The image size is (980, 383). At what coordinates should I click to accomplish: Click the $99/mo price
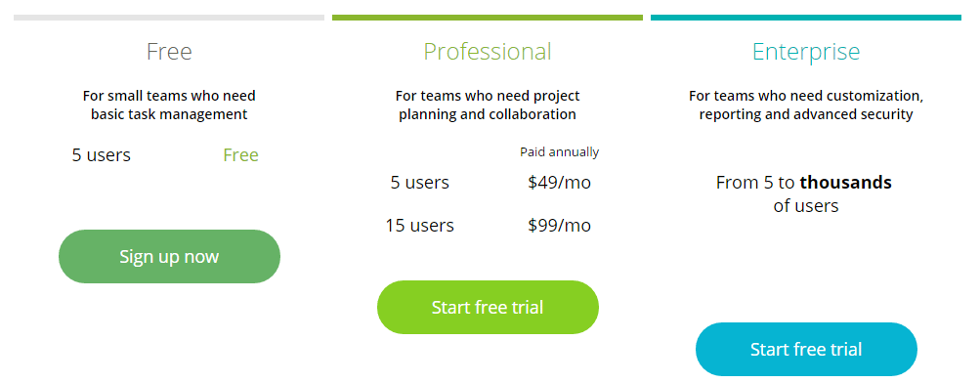(x=560, y=225)
